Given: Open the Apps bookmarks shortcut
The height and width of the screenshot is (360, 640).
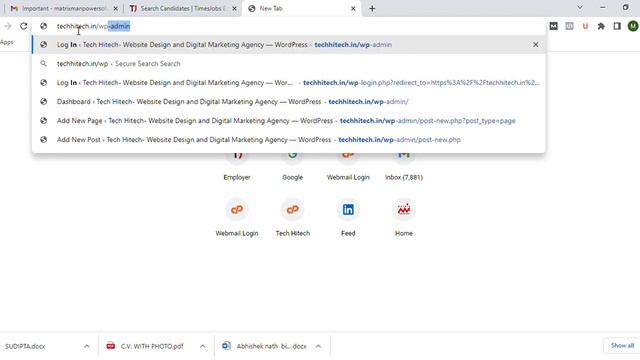Looking at the screenshot, I should click(x=7, y=42).
